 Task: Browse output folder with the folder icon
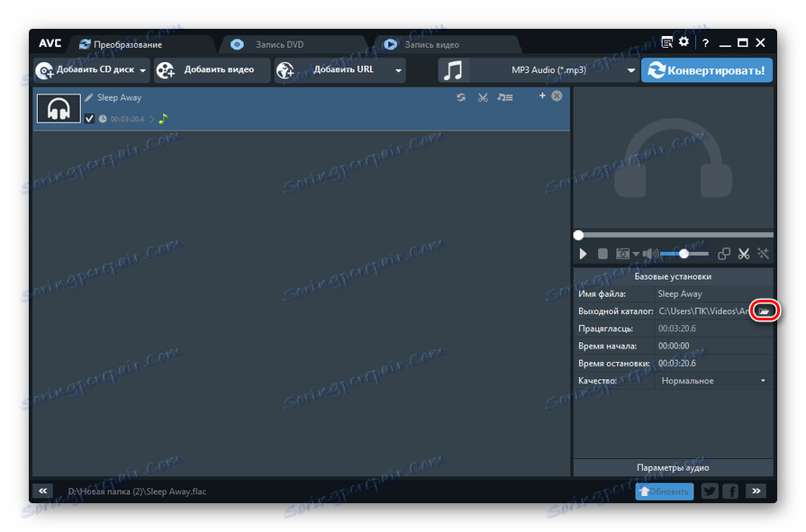point(765,311)
